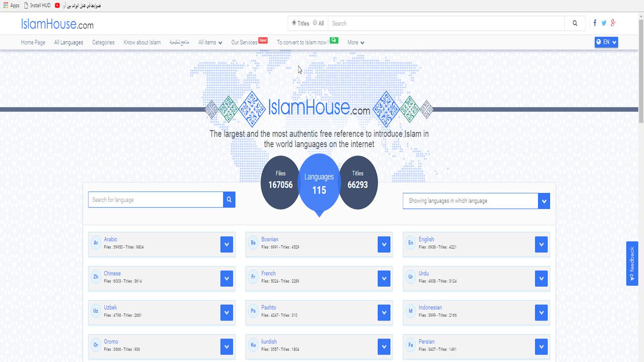
Task: Click the Ku badge for kurdish
Action: (x=253, y=345)
